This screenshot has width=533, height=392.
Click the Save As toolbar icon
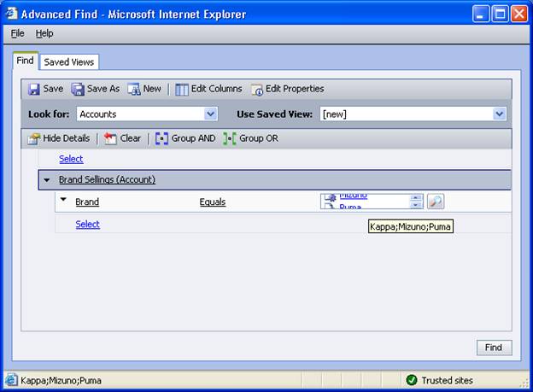[78, 89]
